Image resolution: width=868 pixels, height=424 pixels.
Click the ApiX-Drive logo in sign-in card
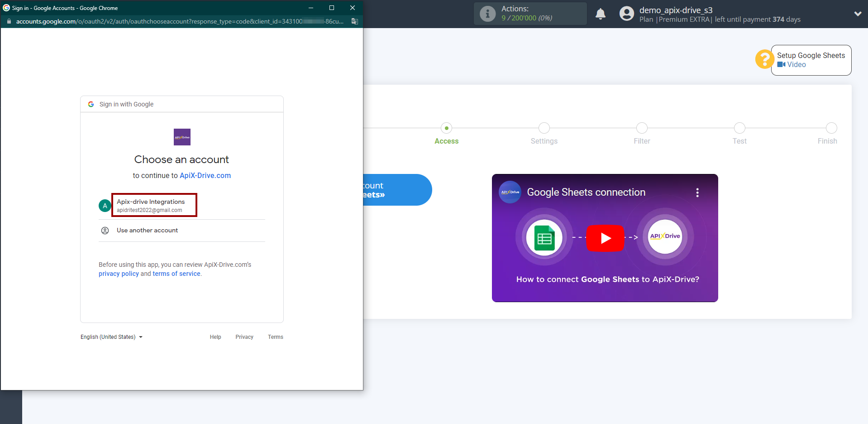click(182, 137)
